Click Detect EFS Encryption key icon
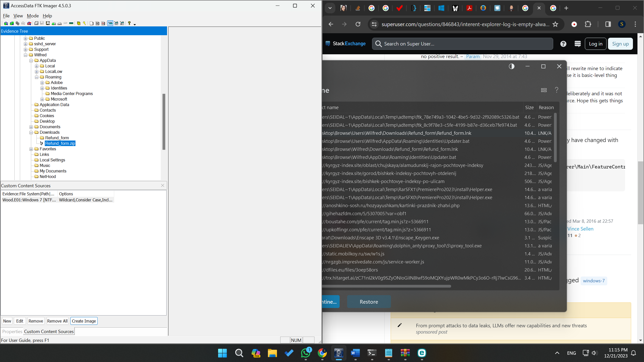This screenshot has height=362, width=644. coord(84,23)
